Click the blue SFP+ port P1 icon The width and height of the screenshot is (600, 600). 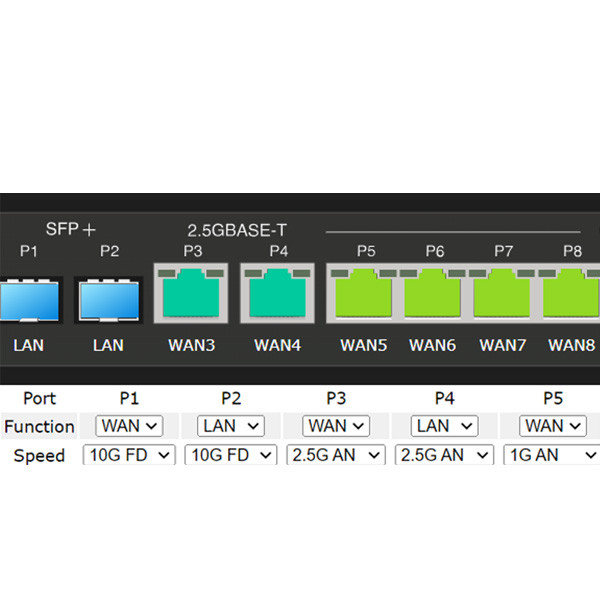pos(29,300)
